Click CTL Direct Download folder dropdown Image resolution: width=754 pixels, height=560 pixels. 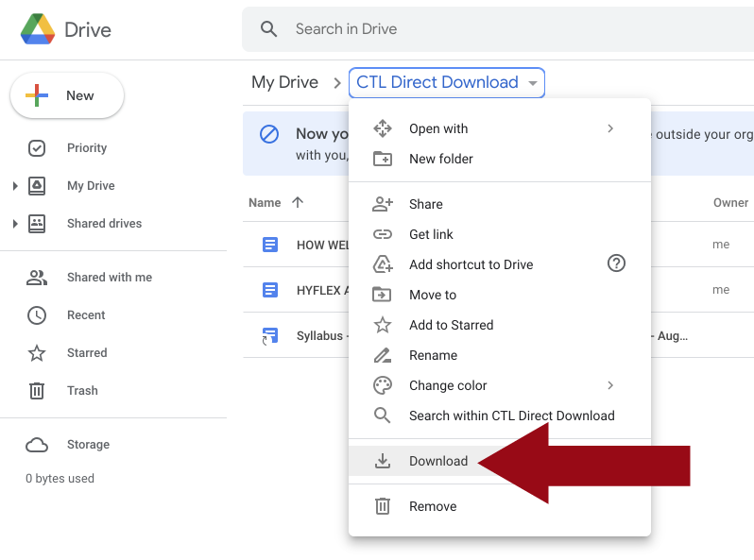point(447,83)
